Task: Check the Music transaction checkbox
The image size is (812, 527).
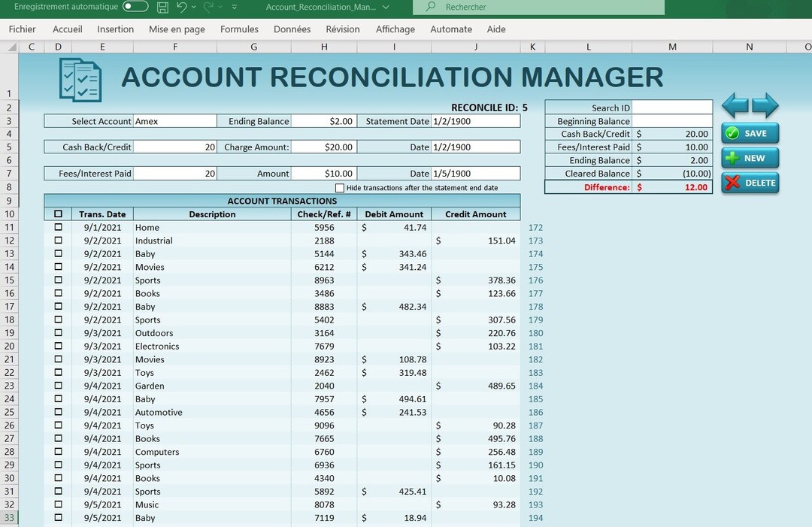Action: point(58,504)
